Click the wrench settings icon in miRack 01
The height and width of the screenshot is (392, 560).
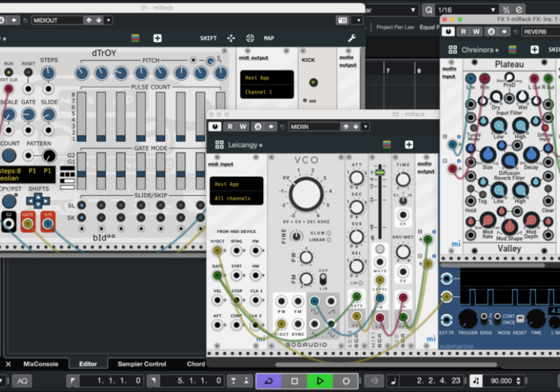pyautogui.click(x=351, y=38)
